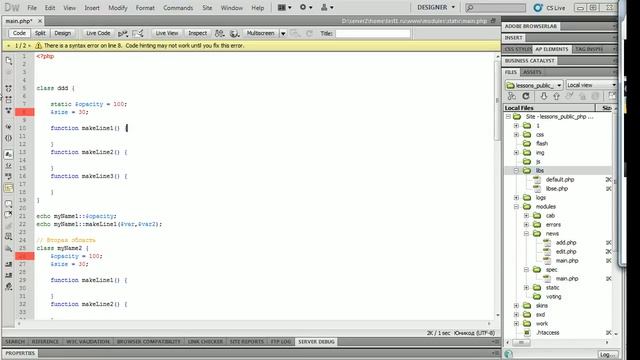Image resolution: width=640 pixels, height=360 pixels.
Task: Click Balance Braces icon in coding toolbar
Action: pos(9,138)
